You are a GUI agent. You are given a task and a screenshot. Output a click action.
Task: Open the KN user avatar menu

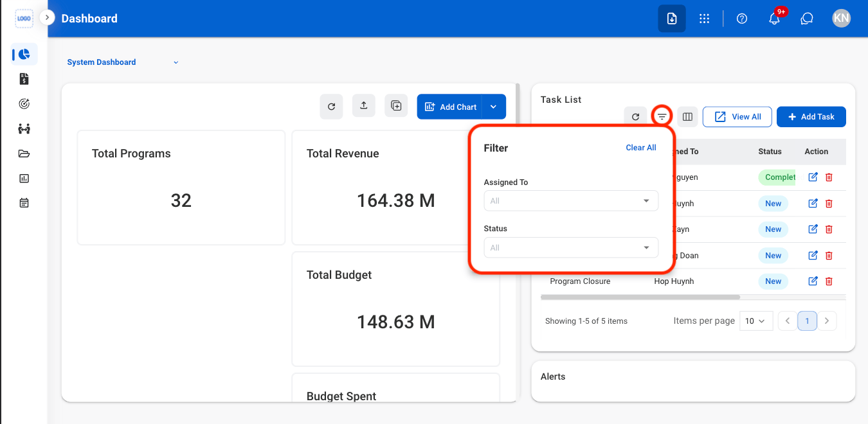click(x=841, y=18)
